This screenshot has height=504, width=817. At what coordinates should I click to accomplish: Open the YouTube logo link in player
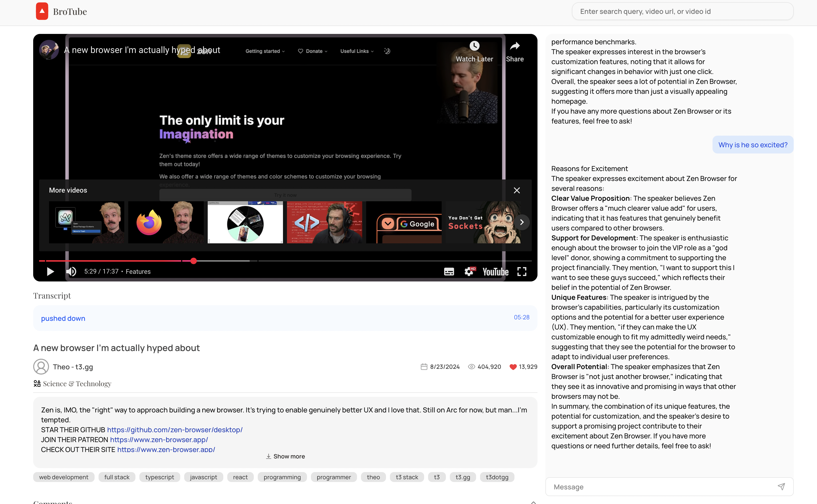click(495, 272)
